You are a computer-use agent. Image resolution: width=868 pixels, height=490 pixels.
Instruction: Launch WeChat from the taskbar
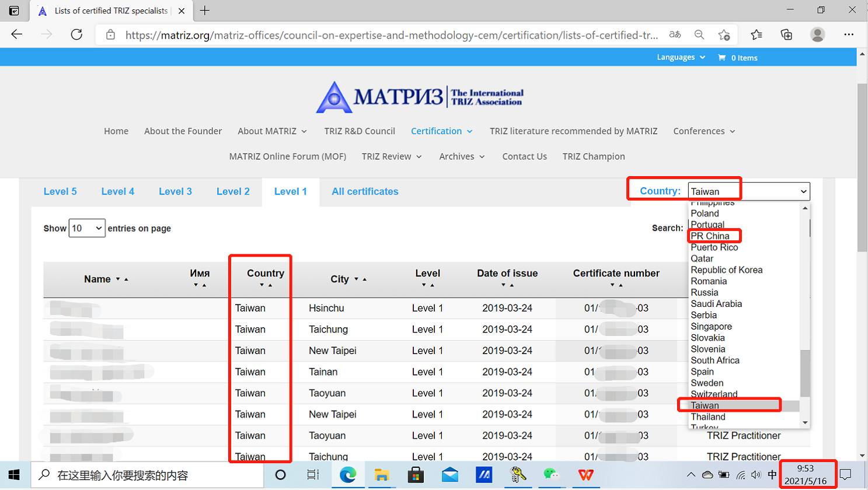pos(551,475)
